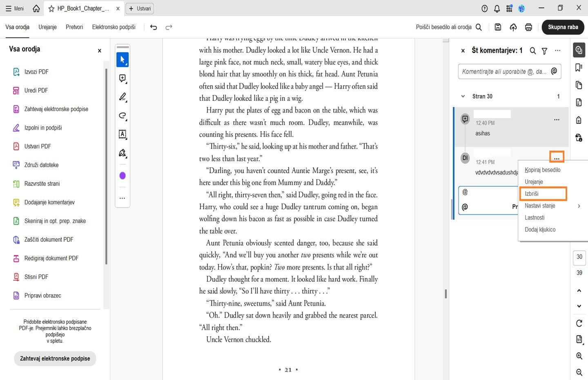The height and width of the screenshot is (380, 588).
Task: Toggle the comments pane icon in right rail
Action: pyautogui.click(x=579, y=50)
